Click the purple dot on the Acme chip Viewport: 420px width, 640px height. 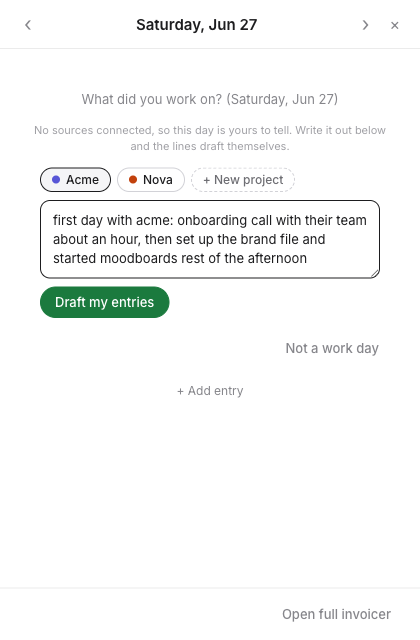(56, 180)
